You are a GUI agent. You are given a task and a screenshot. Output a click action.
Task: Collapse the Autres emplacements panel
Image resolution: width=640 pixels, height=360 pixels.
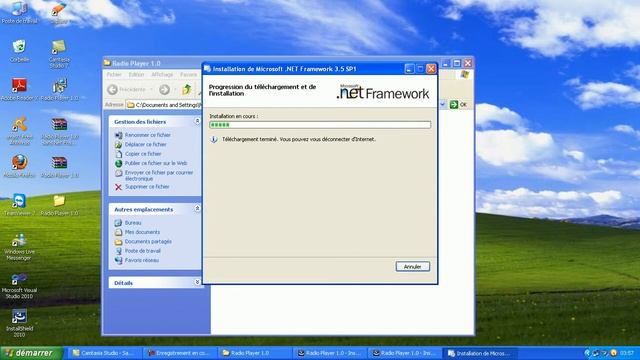tap(197, 209)
